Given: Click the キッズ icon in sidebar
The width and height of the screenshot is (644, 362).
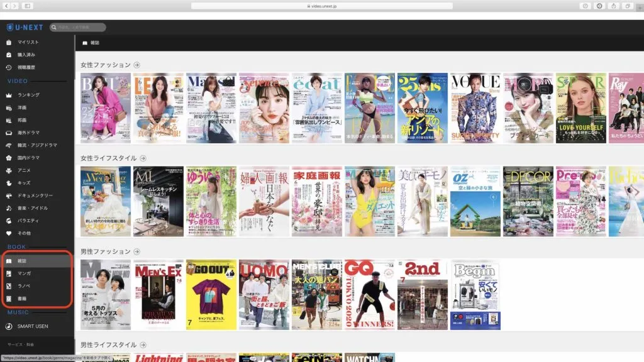Looking at the screenshot, I should tap(9, 183).
